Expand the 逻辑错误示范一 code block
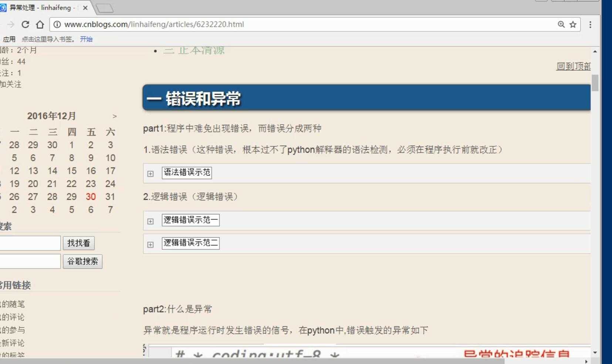 pyautogui.click(x=150, y=221)
